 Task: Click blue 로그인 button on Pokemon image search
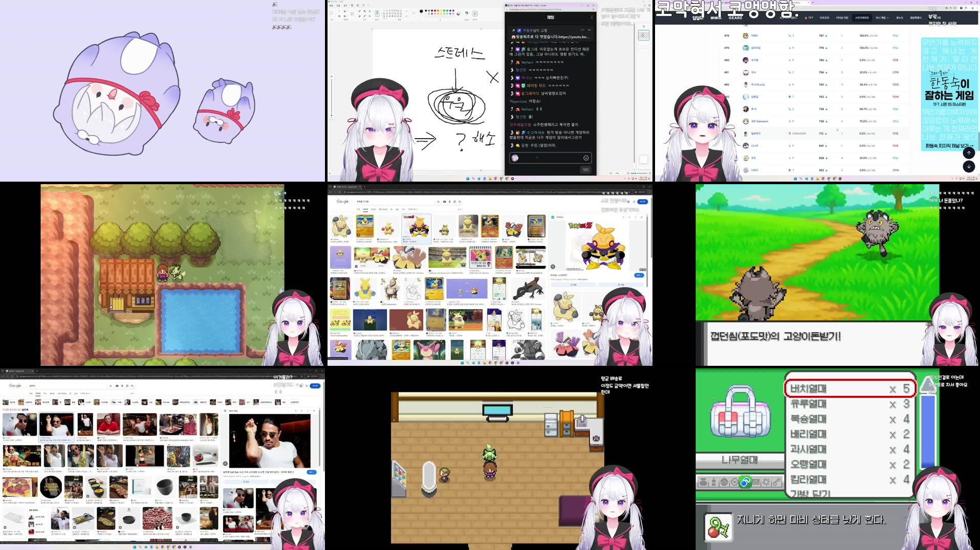[x=643, y=202]
